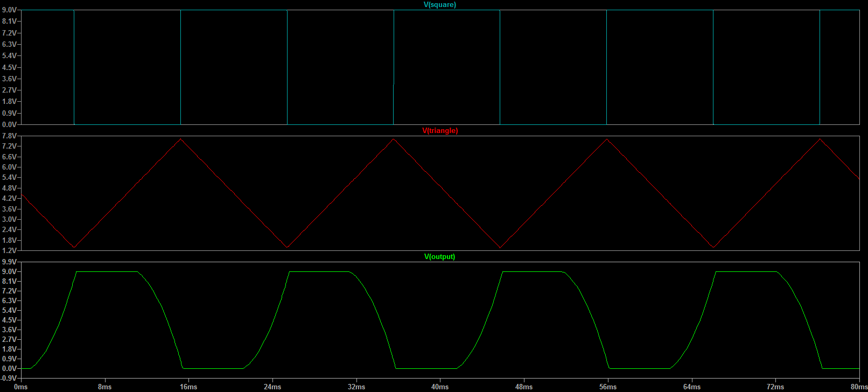Click the 48ms time axis label
This screenshot has width=868, height=392.
point(524,387)
